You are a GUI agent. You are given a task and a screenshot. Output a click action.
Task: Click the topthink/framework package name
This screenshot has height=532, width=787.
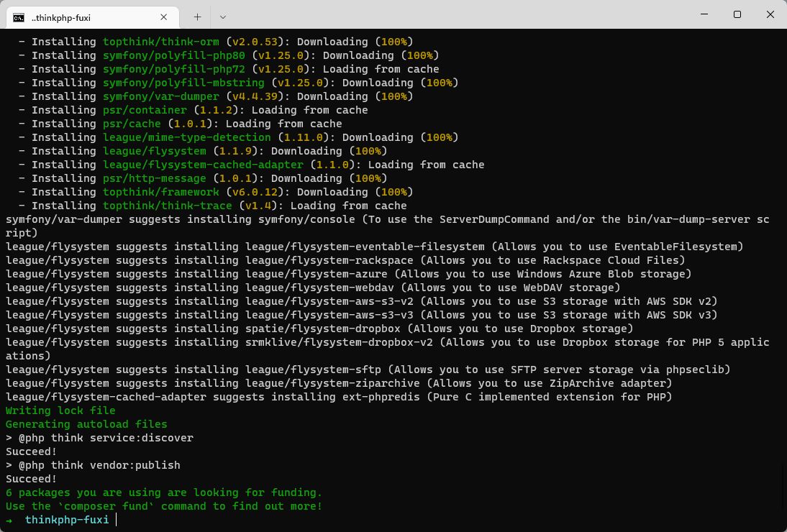pyautogui.click(x=160, y=192)
